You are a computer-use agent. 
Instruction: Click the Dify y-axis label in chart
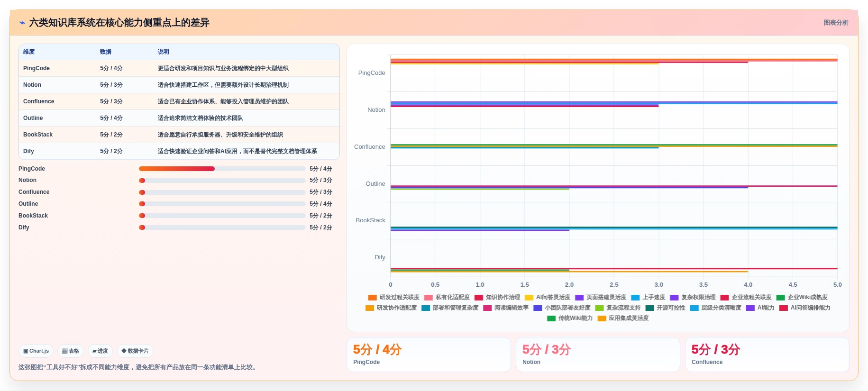tap(380, 257)
